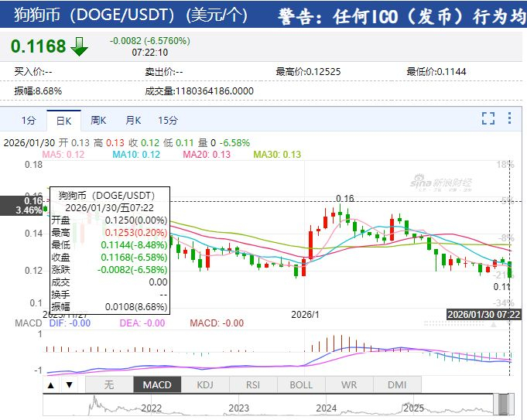Click the 最高价:0.12525 value
Viewport: 527px width, 420px height.
pyautogui.click(x=308, y=72)
